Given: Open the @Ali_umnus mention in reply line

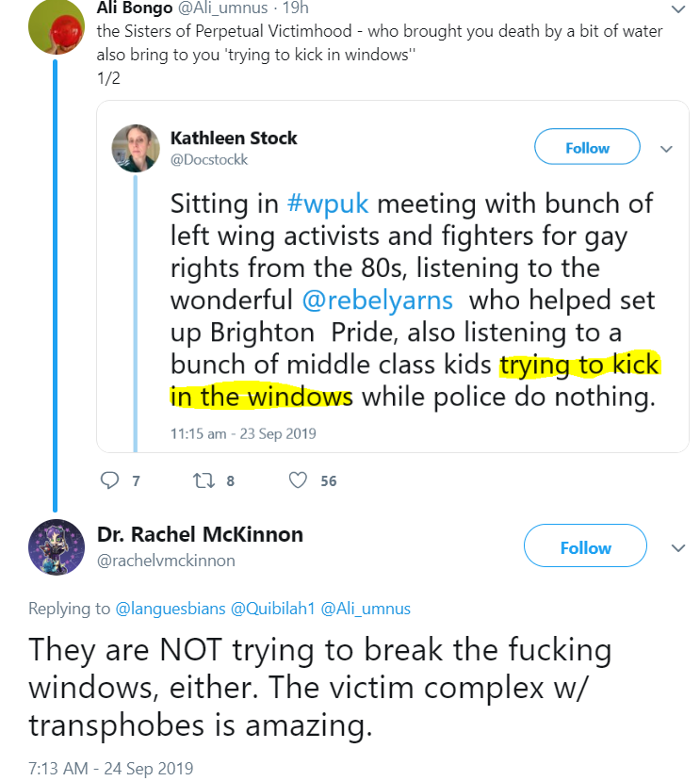Looking at the screenshot, I should (x=366, y=609).
